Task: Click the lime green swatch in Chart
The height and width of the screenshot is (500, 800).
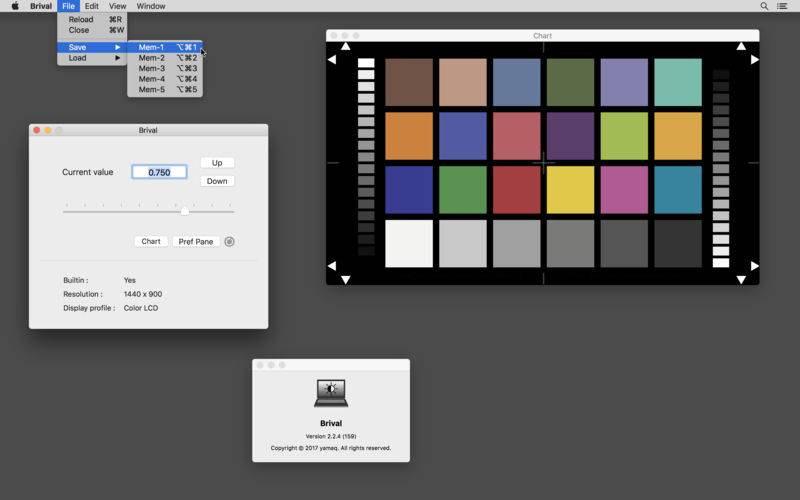Action: click(624, 136)
